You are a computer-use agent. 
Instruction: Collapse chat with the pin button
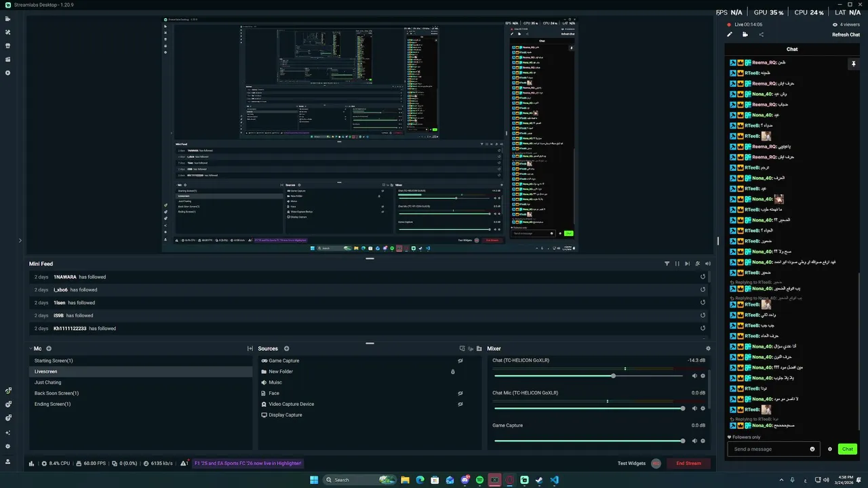click(853, 64)
